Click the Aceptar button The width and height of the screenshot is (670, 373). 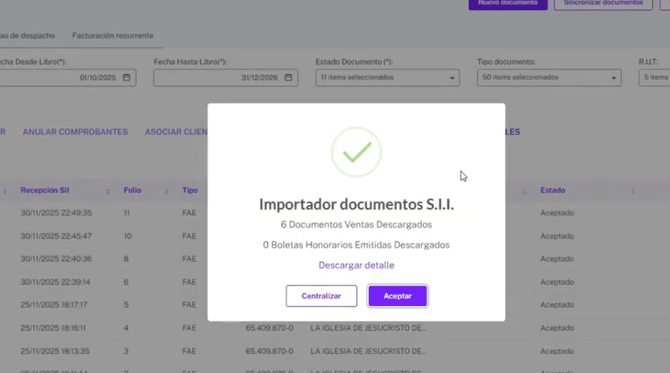(397, 296)
